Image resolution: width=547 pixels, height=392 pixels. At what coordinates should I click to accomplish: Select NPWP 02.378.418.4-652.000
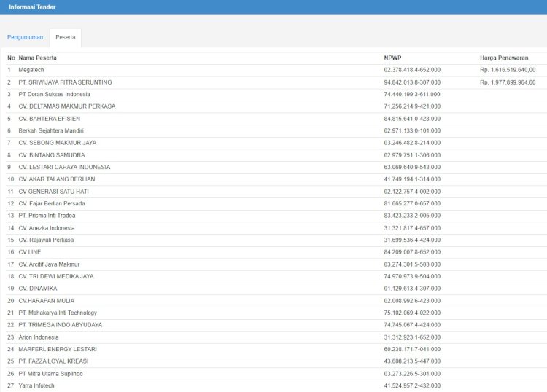[412, 70]
